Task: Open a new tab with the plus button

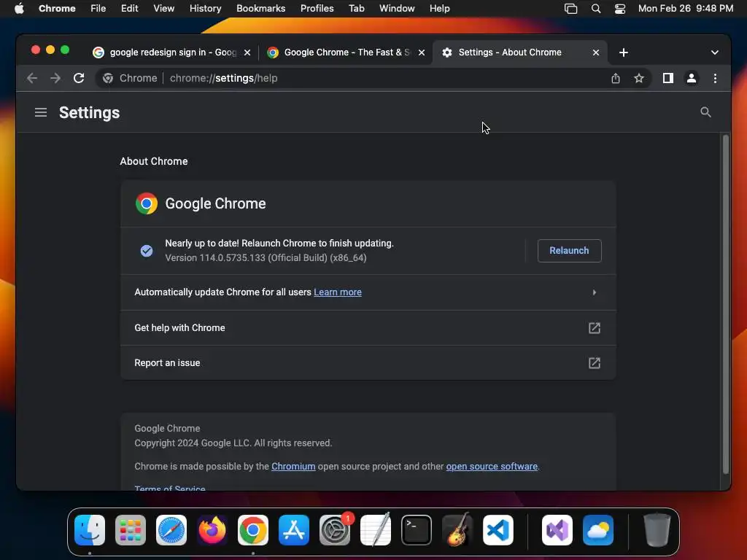Action: tap(624, 52)
